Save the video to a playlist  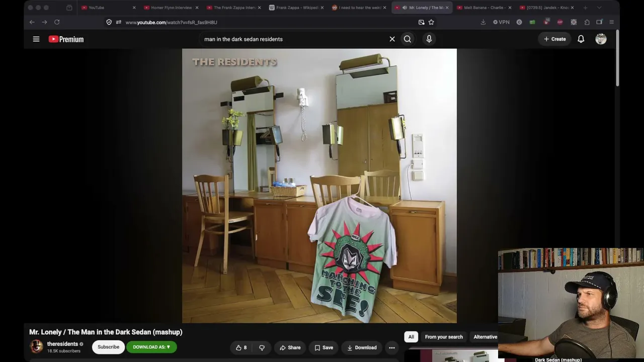(x=324, y=347)
